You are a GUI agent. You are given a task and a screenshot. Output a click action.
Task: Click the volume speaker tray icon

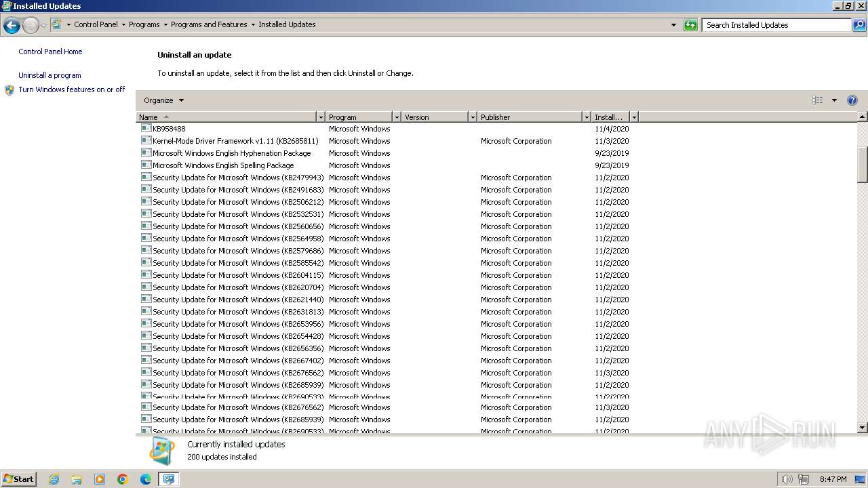click(x=787, y=479)
